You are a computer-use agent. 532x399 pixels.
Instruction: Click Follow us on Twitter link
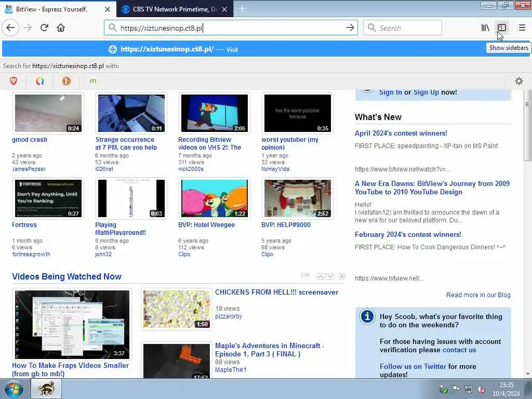413,366
